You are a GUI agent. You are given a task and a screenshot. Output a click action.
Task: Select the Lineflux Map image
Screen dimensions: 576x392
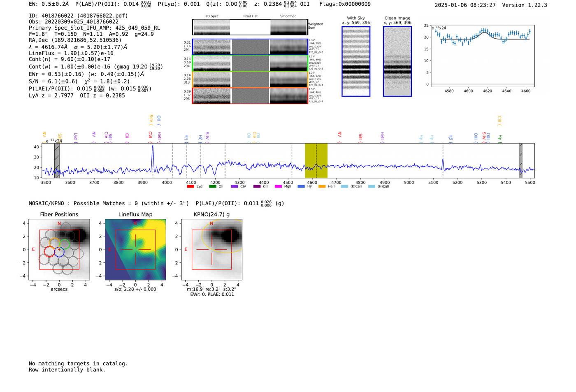(135, 249)
